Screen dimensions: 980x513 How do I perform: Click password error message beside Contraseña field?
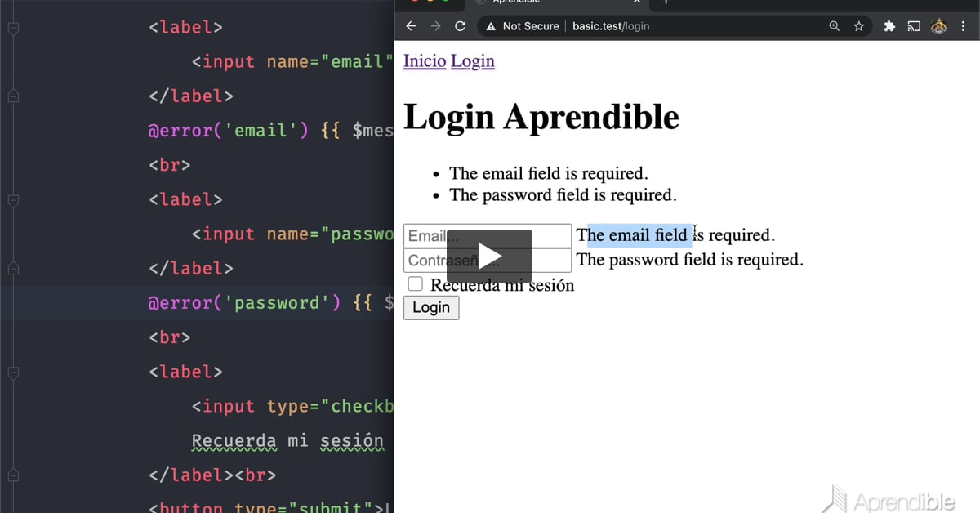click(x=690, y=260)
